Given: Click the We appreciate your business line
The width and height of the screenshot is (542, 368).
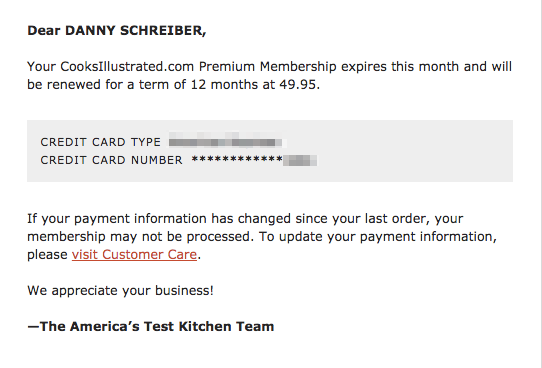Looking at the screenshot, I should point(120,291).
